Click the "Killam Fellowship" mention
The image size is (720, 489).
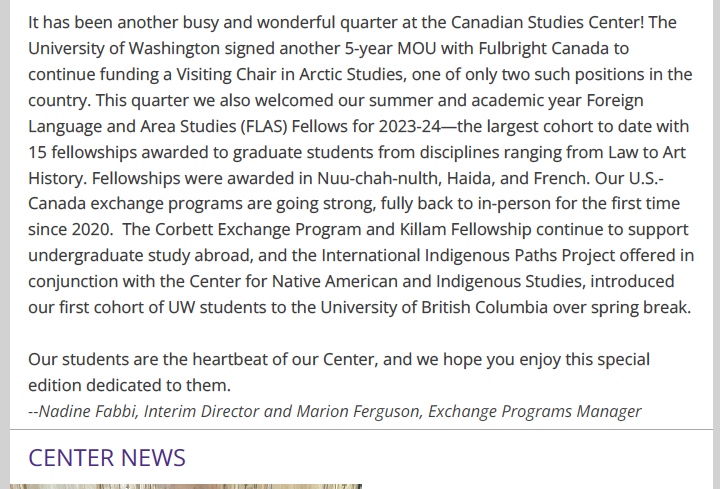point(466,230)
